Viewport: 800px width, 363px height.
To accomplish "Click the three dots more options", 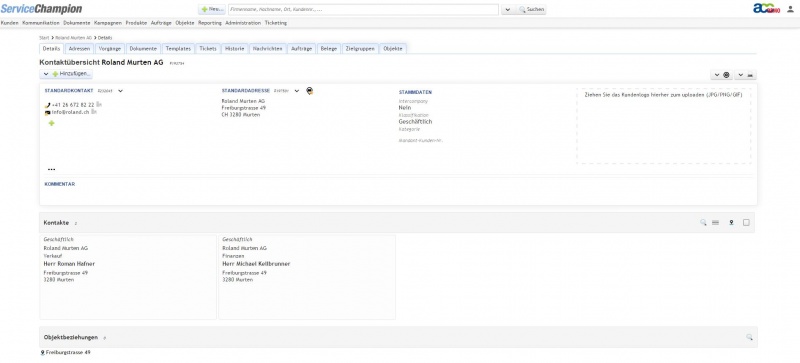I will tap(52, 169).
